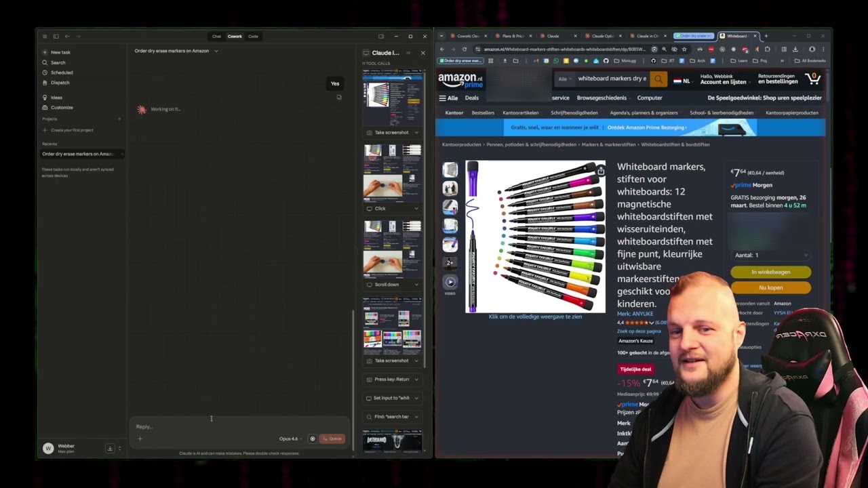The height and width of the screenshot is (488, 868).
Task: Open the Deals menu item
Action: pyautogui.click(x=471, y=98)
